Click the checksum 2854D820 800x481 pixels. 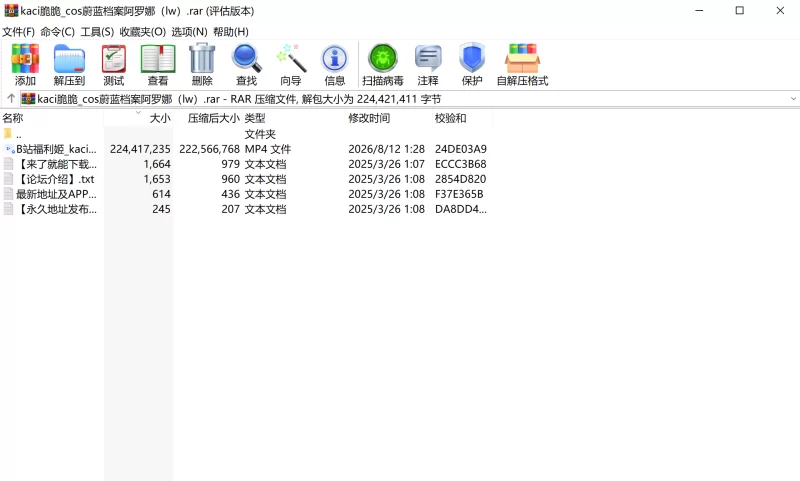tap(460, 179)
